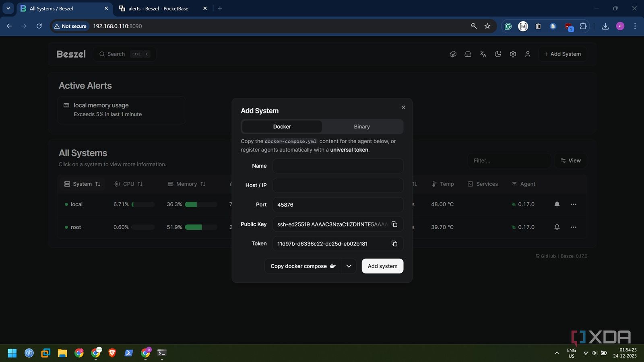Click Copy docker compose button

303,266
